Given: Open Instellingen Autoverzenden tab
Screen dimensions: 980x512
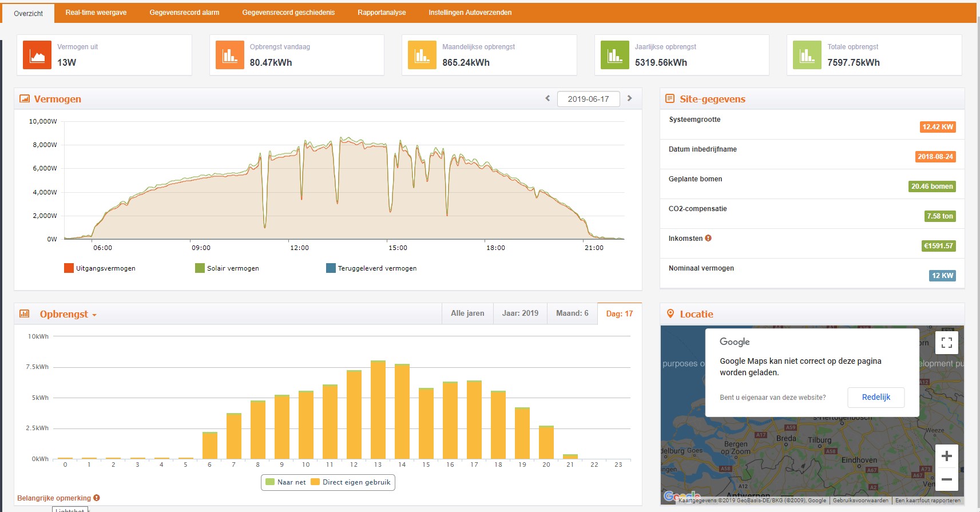Looking at the screenshot, I should (470, 13).
